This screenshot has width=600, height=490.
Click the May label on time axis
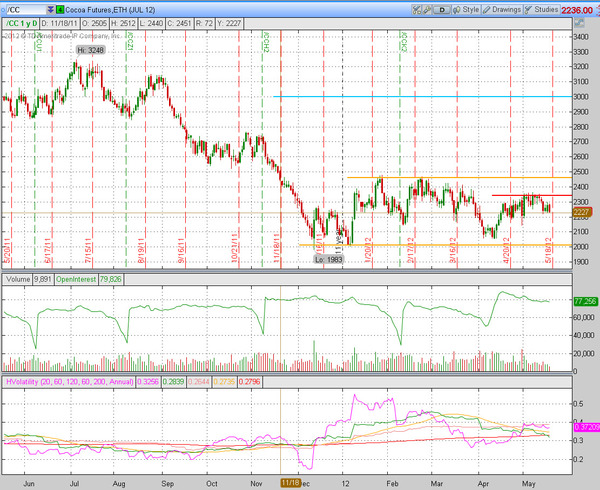point(528,484)
